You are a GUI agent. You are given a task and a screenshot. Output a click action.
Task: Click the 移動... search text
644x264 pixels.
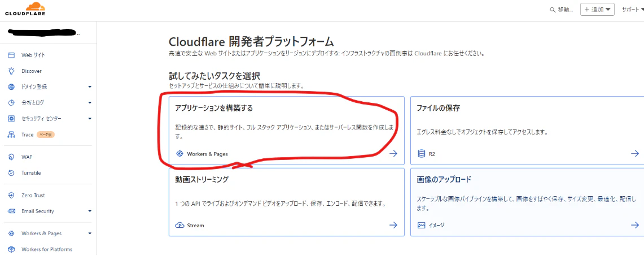coord(566,10)
